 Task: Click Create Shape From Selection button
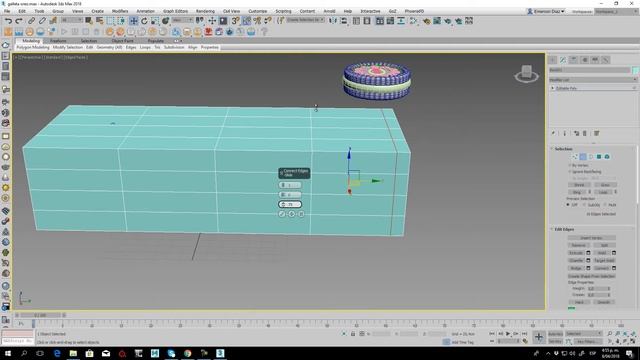(x=591, y=276)
